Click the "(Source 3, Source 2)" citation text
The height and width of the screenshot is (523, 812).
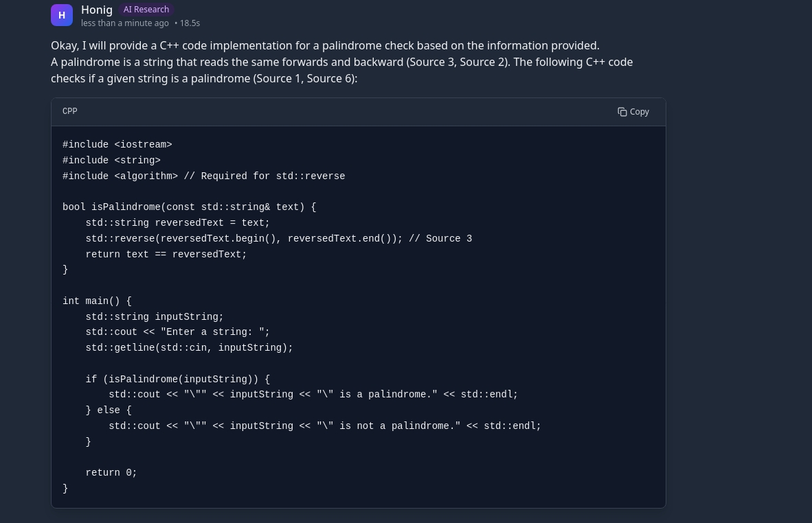pyautogui.click(x=458, y=62)
